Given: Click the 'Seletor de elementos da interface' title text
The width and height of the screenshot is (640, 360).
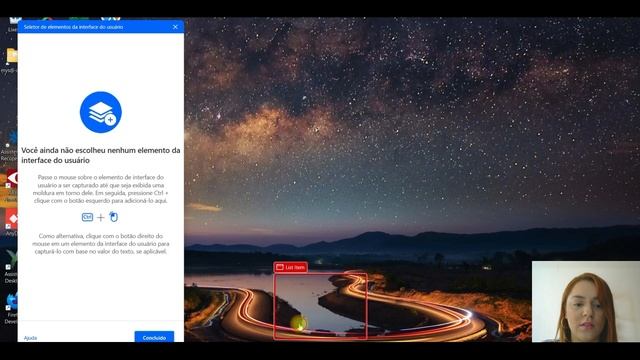Looking at the screenshot, I should click(x=73, y=27).
